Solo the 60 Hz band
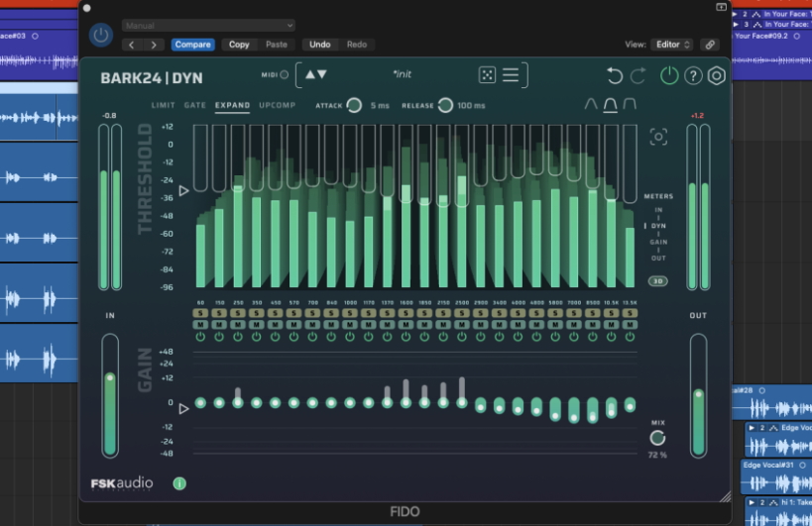Viewport: 812px width, 526px height. pyautogui.click(x=200, y=313)
